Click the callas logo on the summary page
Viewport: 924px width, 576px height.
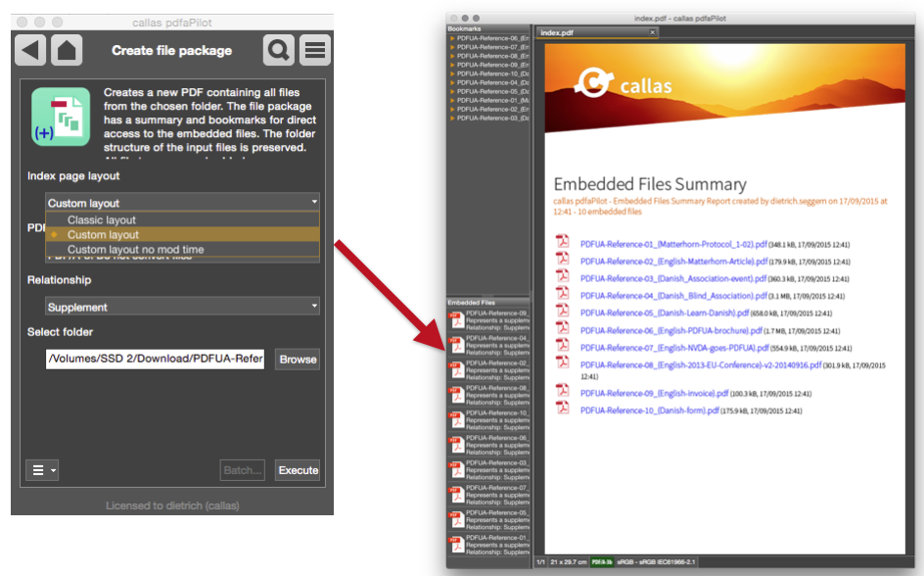[624, 83]
